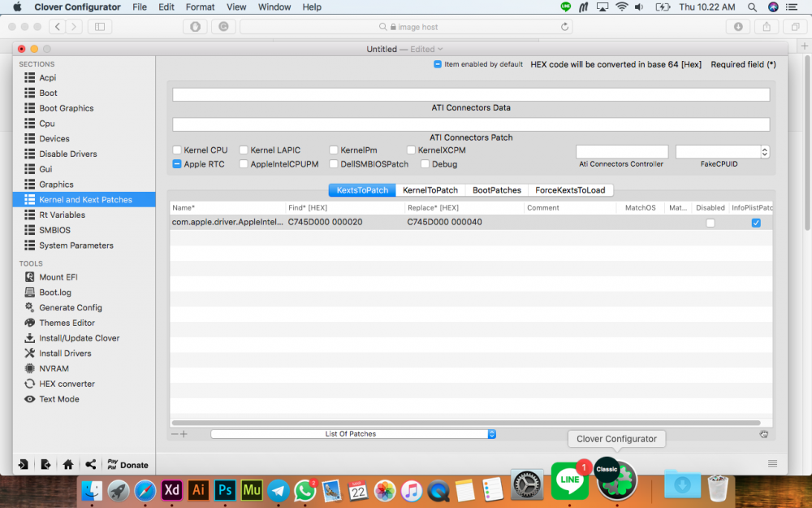Switch to Text Mode eye icon

click(29, 399)
